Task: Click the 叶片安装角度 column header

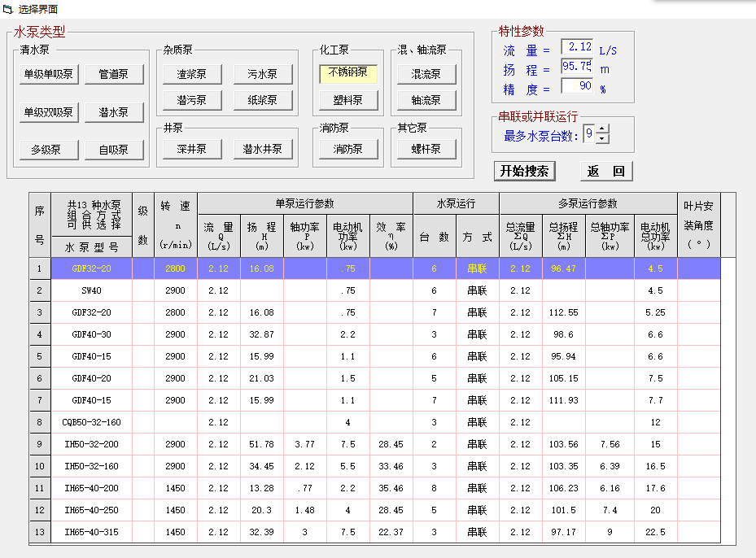Action: click(698, 225)
